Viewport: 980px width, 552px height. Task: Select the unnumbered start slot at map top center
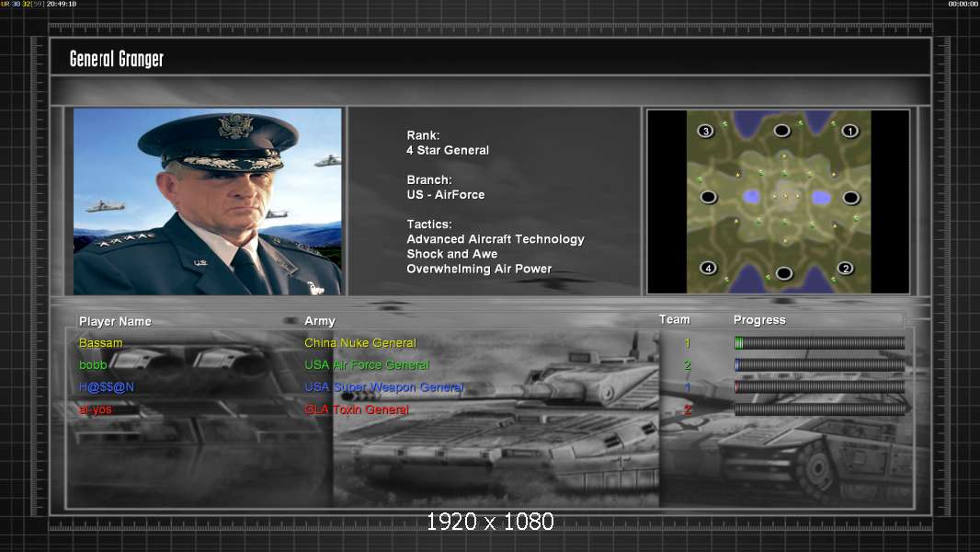(x=781, y=131)
